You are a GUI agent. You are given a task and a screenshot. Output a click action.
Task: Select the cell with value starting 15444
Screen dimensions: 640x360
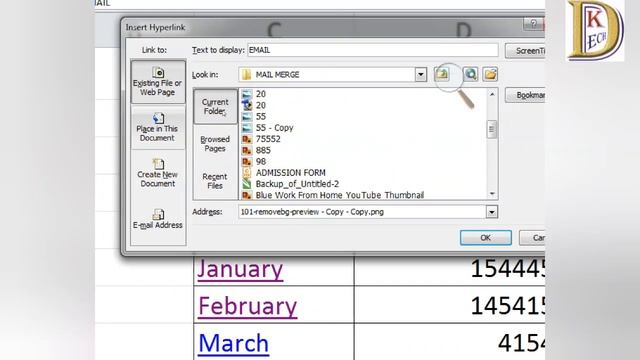click(x=449, y=268)
